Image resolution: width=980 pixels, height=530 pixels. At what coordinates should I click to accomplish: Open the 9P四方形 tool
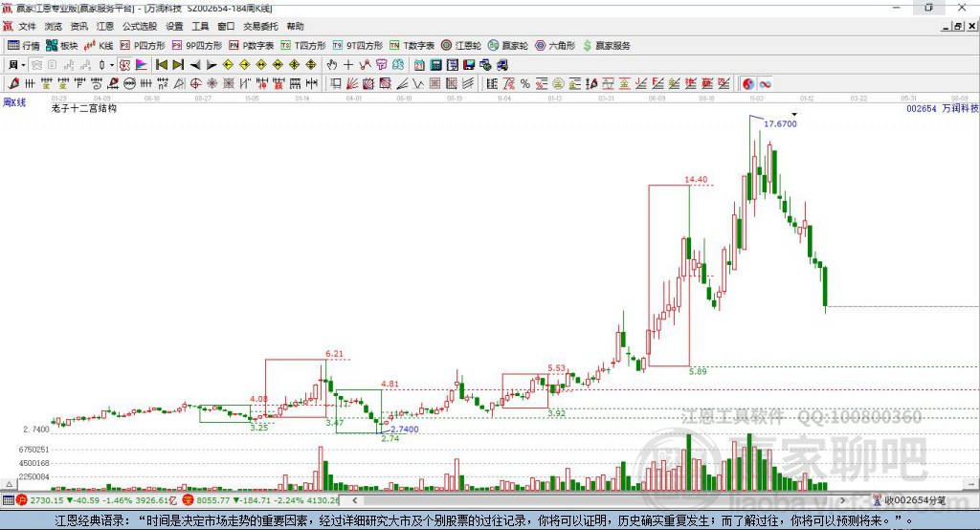[197, 46]
